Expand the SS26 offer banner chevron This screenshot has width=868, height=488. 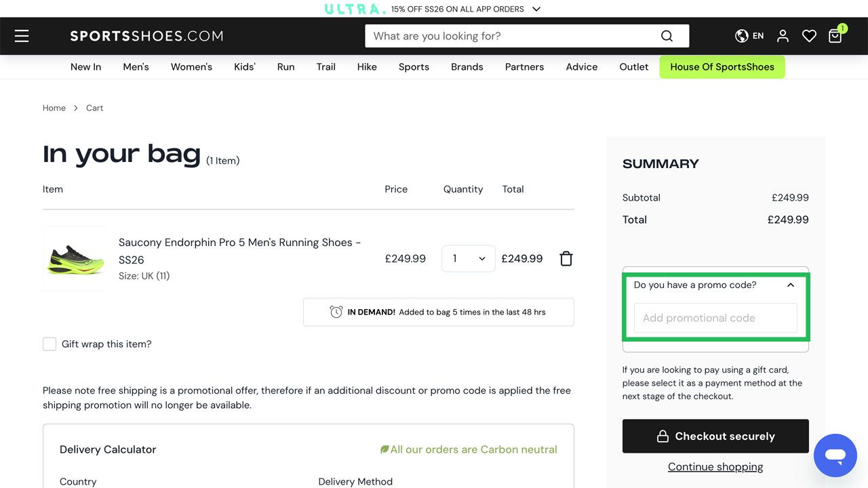[536, 9]
